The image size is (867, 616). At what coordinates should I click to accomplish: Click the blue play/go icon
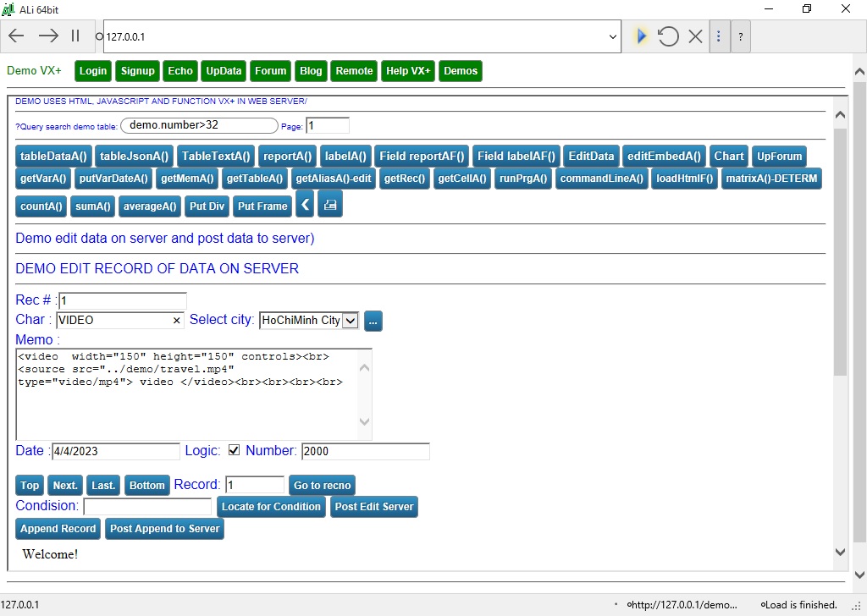tap(641, 36)
